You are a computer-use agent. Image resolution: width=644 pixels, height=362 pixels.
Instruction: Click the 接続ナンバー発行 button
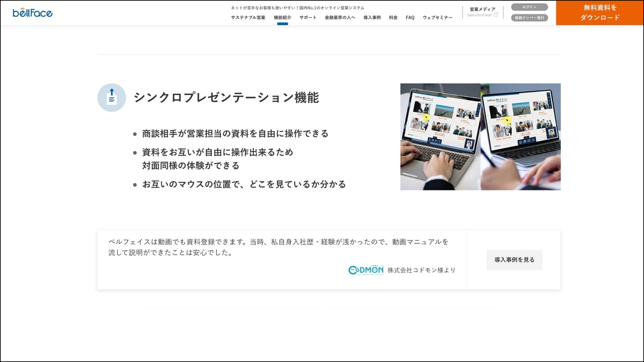point(529,18)
